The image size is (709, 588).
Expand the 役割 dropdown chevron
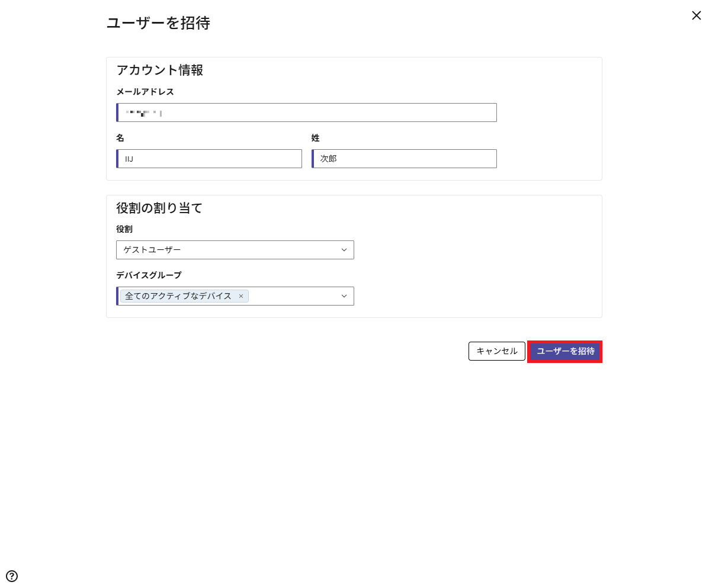coord(344,250)
